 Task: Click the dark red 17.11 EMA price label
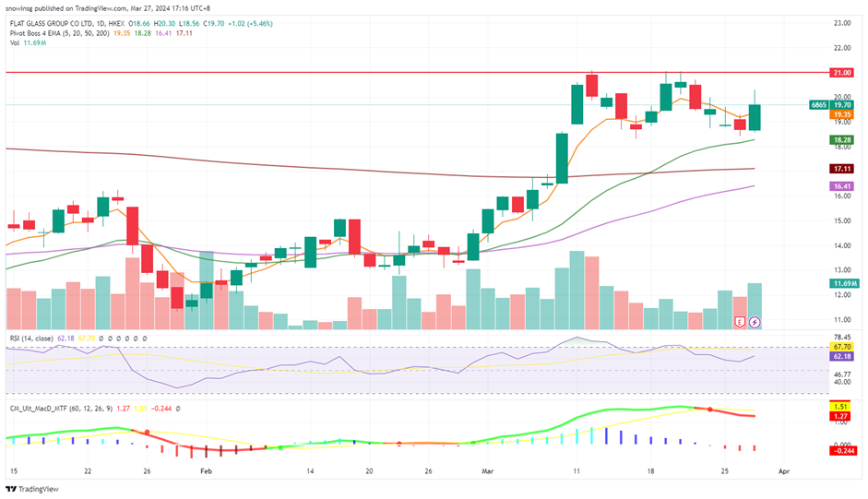(x=842, y=169)
